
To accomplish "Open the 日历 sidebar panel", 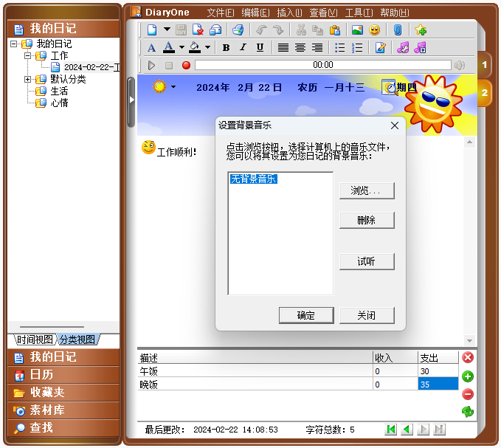I will pos(63,375).
